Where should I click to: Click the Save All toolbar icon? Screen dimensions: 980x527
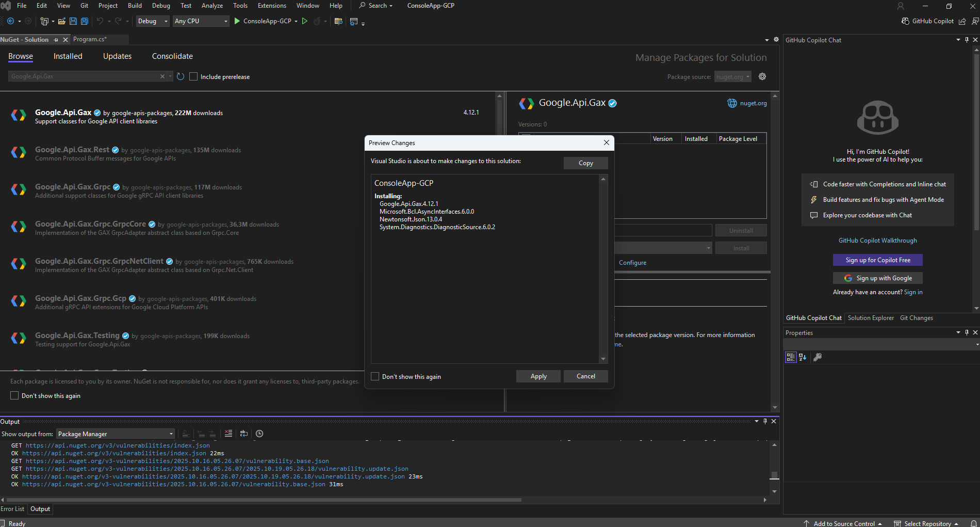tap(85, 21)
